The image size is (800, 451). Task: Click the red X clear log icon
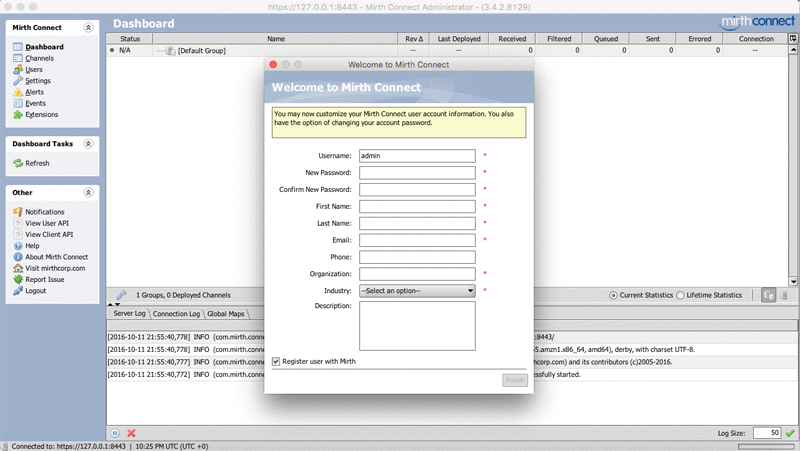pos(131,433)
